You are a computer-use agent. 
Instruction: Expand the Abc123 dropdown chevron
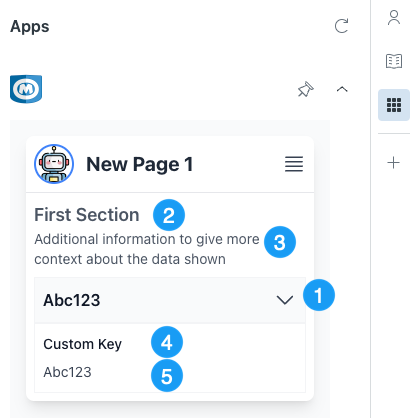(285, 300)
